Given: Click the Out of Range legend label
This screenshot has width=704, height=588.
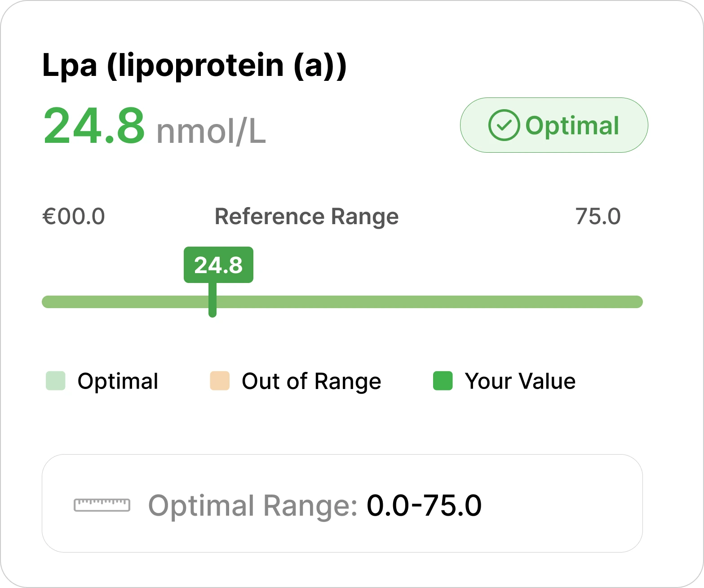Looking at the screenshot, I should click(x=311, y=381).
